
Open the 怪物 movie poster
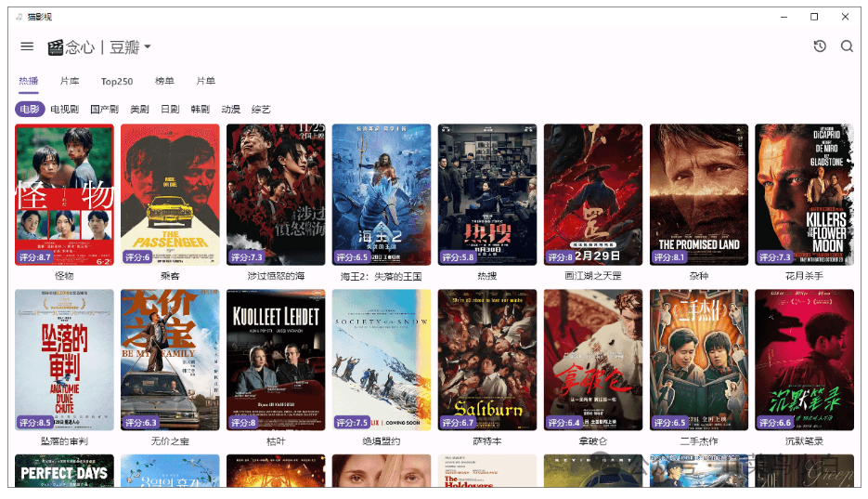coord(64,194)
